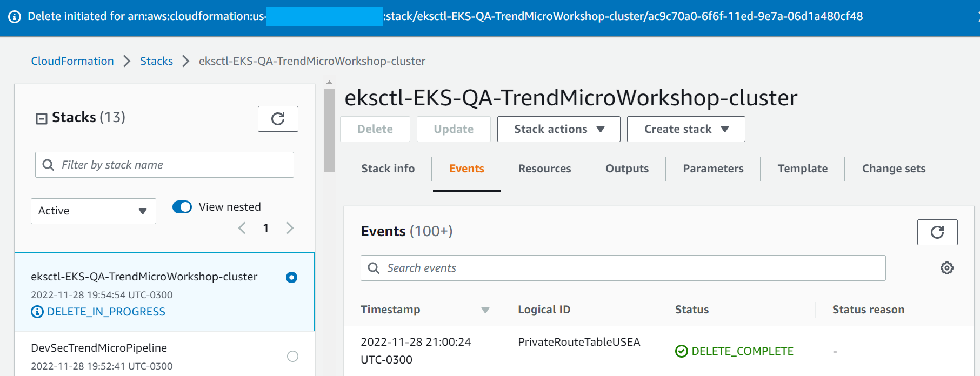Expand the Create stack dropdown
This screenshot has height=376, width=980.
[686, 129]
